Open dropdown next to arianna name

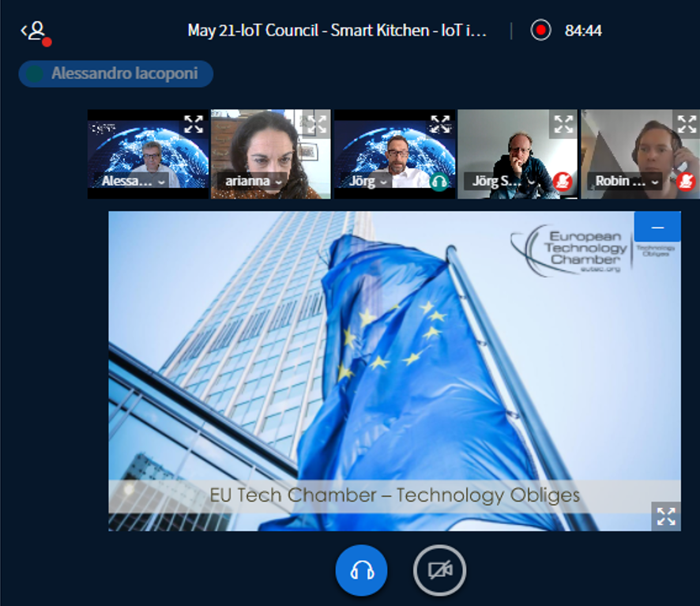[279, 183]
